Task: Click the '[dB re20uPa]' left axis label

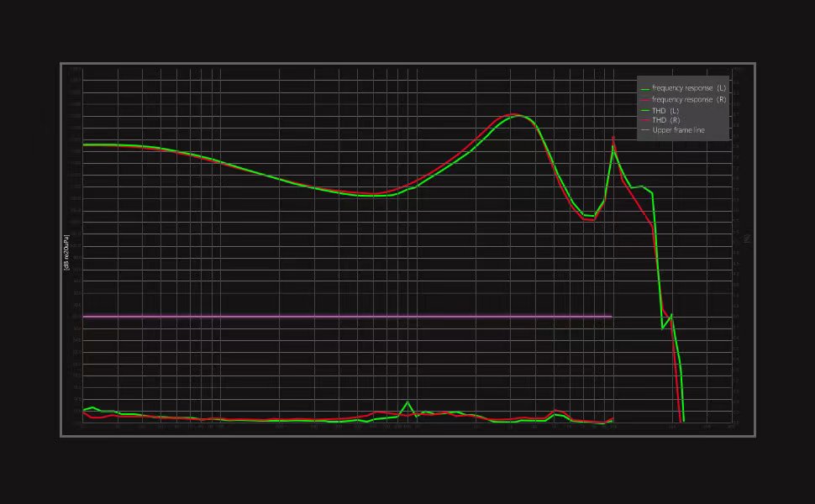Action: [x=65, y=253]
